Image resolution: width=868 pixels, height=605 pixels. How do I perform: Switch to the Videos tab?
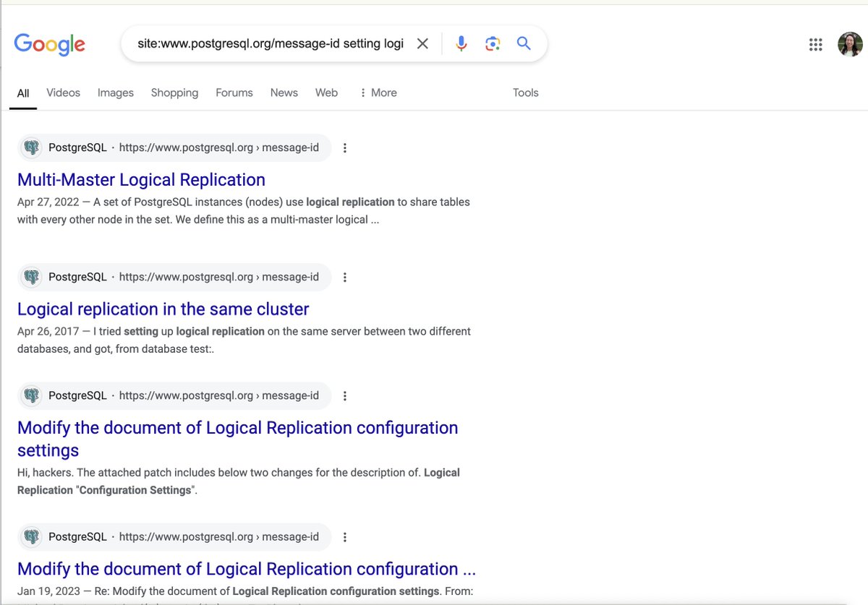click(x=63, y=93)
